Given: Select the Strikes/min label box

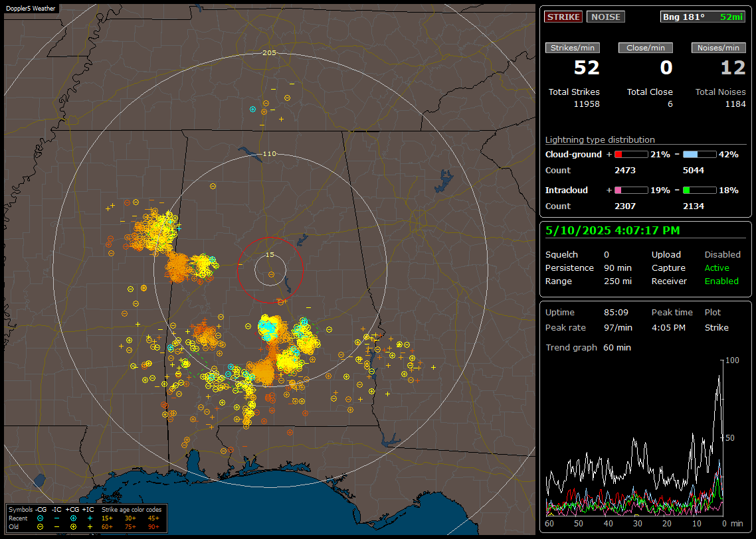Looking at the screenshot, I should click(x=572, y=48).
